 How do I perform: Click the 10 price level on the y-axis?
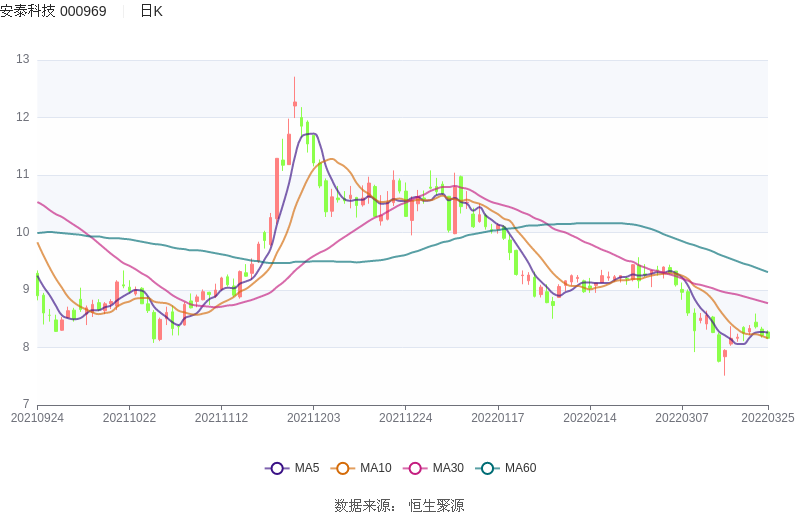(x=23, y=232)
